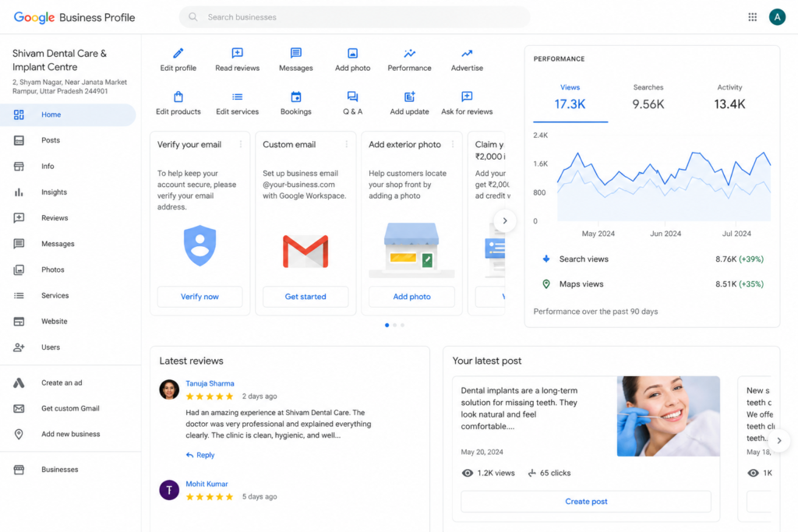Image resolution: width=798 pixels, height=532 pixels.
Task: Open the Performance quick action icon
Action: 410,53
